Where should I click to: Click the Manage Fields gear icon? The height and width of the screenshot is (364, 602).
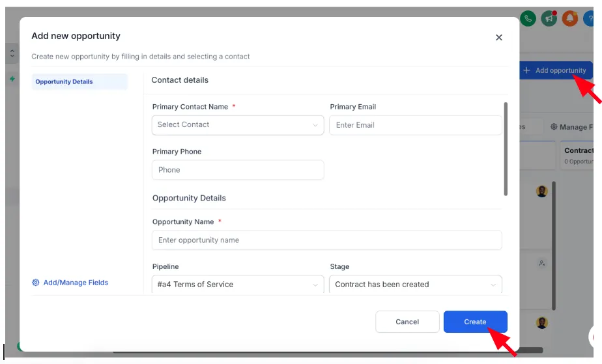click(554, 126)
